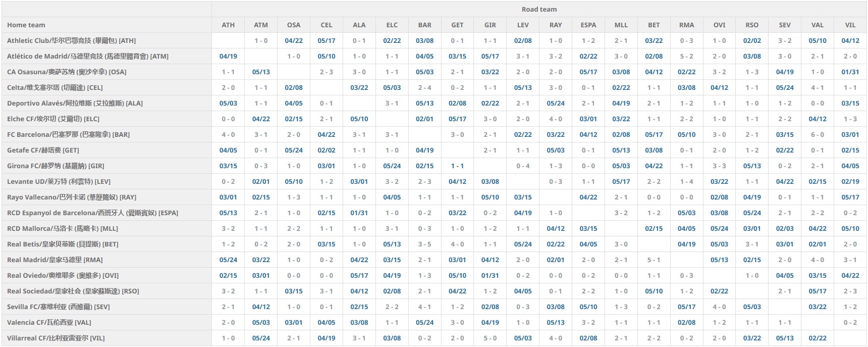Click the 04/22 date in Athletic Club row
This screenshot has height=347, width=868.
[x=293, y=41]
